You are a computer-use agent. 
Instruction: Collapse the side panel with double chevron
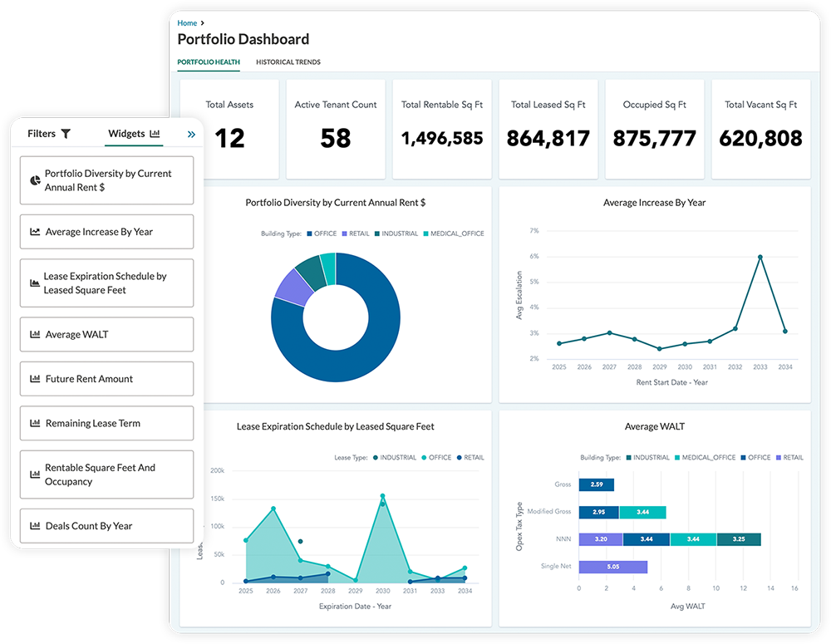coord(191,134)
